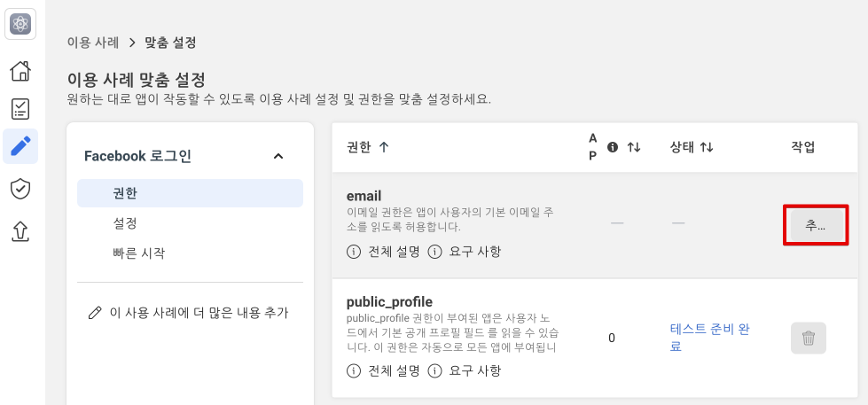Open the checklist required actions icon
This screenshot has width=868, height=405.
(20, 109)
